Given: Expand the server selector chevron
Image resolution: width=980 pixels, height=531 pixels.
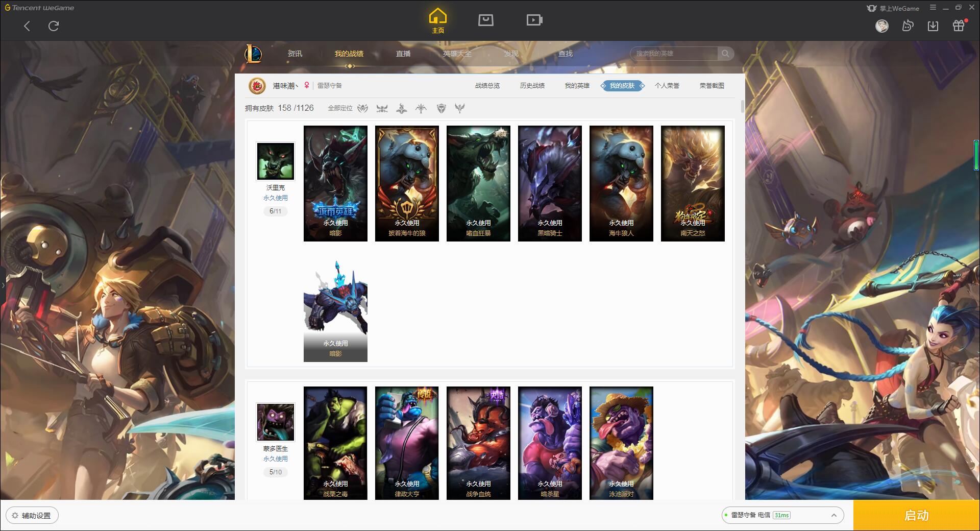Looking at the screenshot, I should tap(834, 516).
